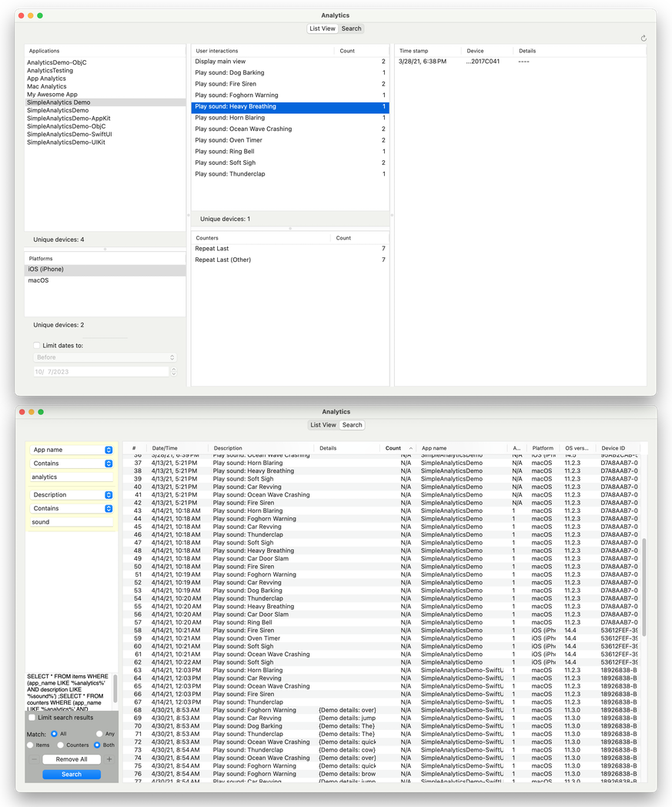Select Search tab in the lower window
672x807 pixels.
(353, 425)
